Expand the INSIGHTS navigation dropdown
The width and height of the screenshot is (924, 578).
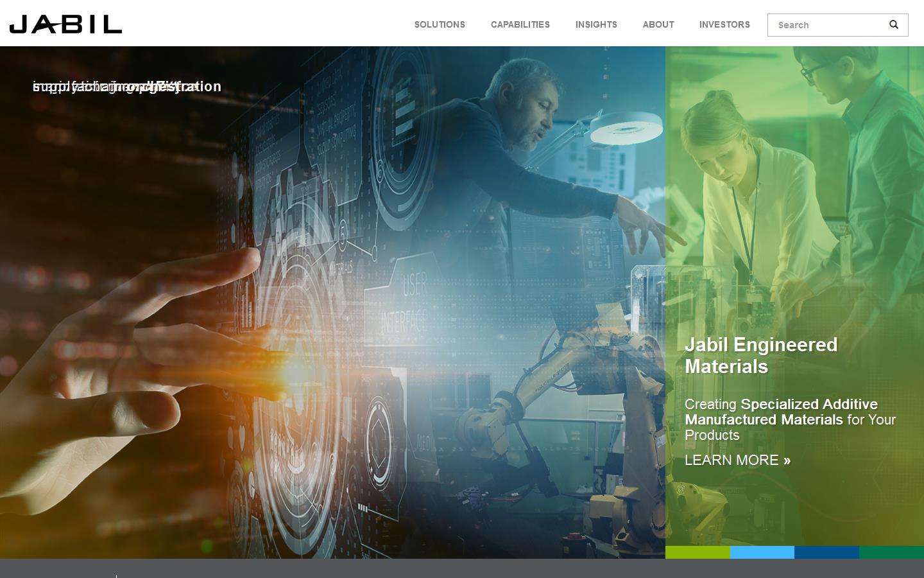coord(596,24)
